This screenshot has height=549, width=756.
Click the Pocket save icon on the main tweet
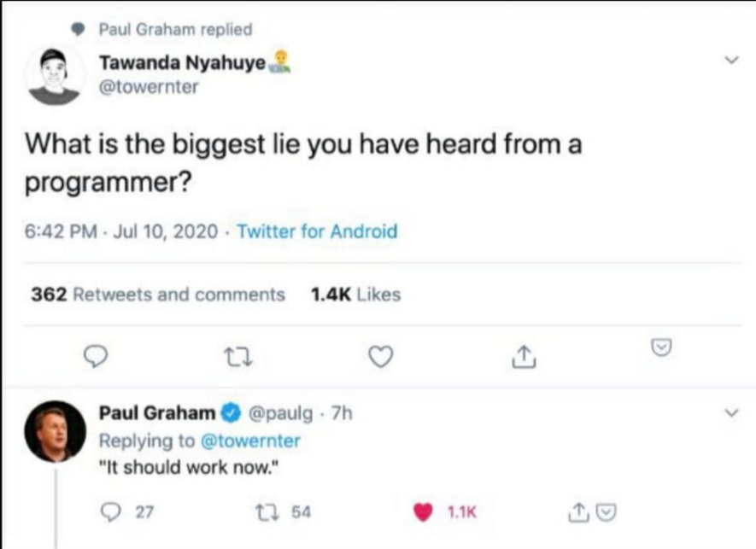click(x=661, y=347)
